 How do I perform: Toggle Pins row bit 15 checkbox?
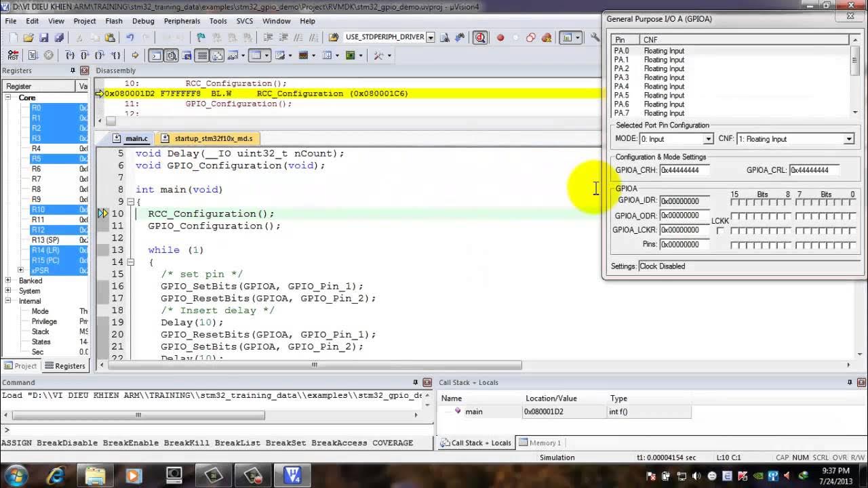734,245
